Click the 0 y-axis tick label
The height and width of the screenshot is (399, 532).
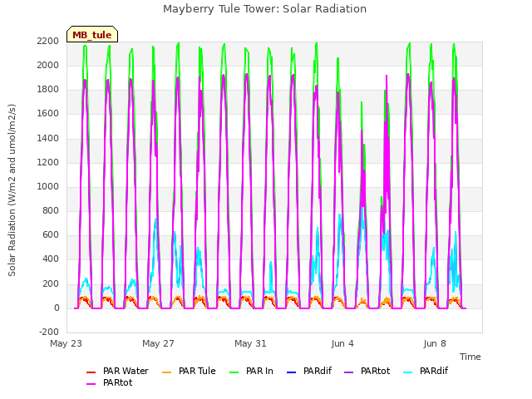57,308
